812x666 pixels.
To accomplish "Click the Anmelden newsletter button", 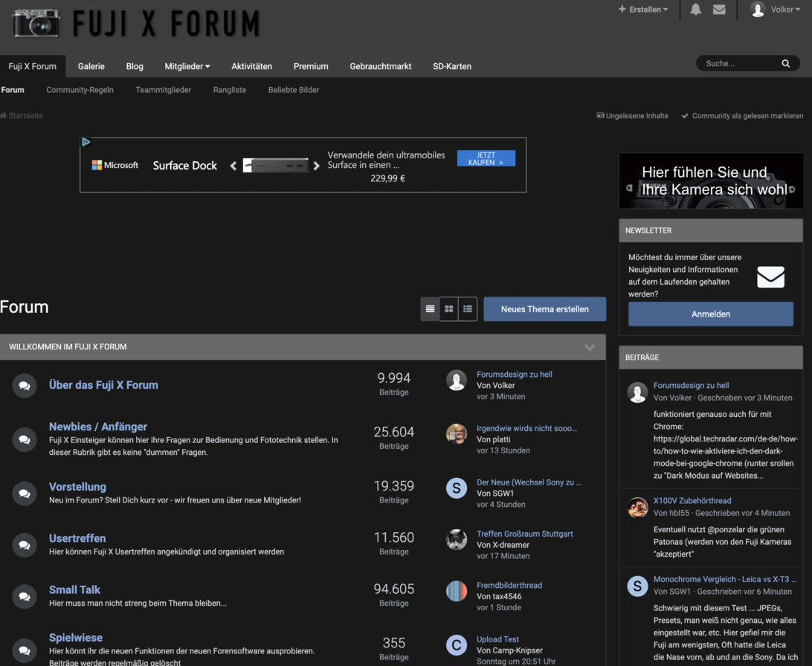I will pos(710,314).
